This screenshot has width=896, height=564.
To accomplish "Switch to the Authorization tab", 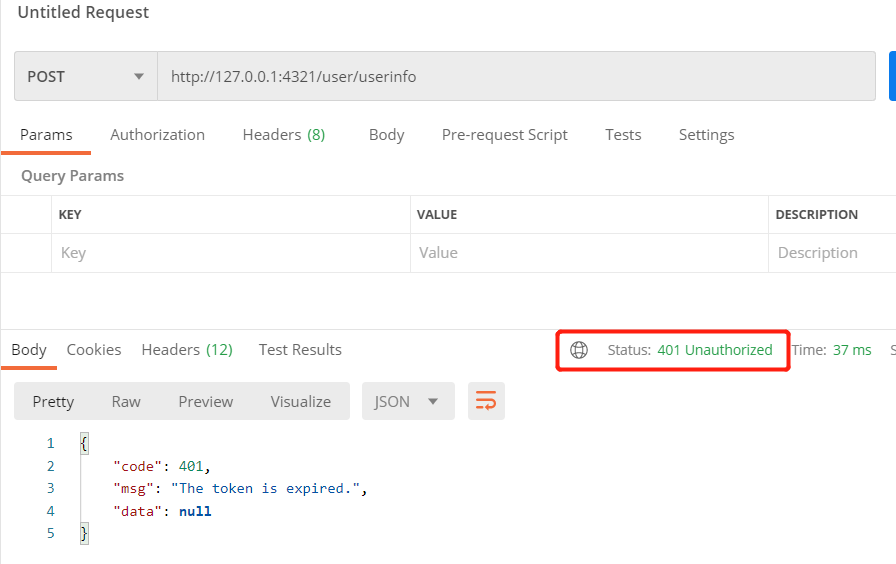I will [x=157, y=135].
